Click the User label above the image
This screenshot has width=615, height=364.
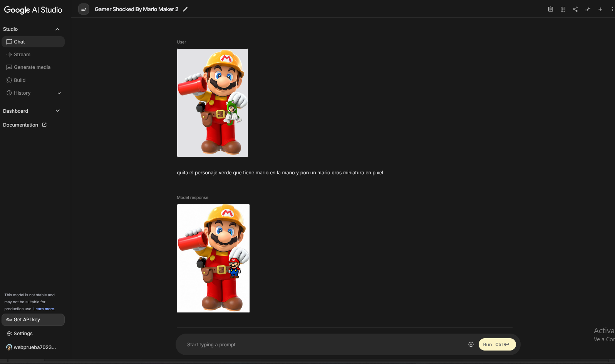pyautogui.click(x=181, y=42)
